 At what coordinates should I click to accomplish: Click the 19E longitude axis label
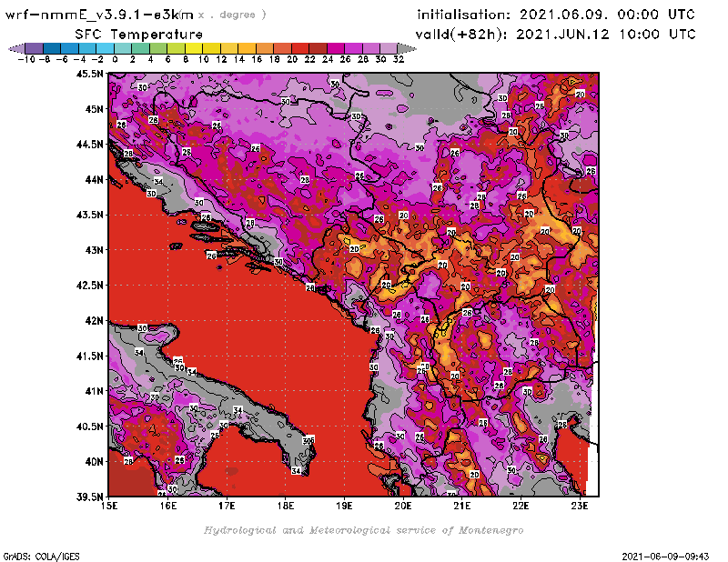pyautogui.click(x=344, y=506)
